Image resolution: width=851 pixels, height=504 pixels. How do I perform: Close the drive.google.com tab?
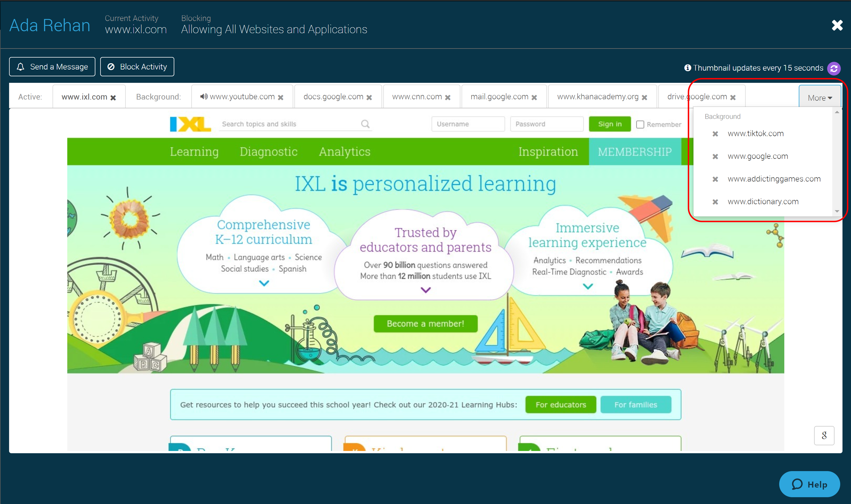(x=733, y=98)
